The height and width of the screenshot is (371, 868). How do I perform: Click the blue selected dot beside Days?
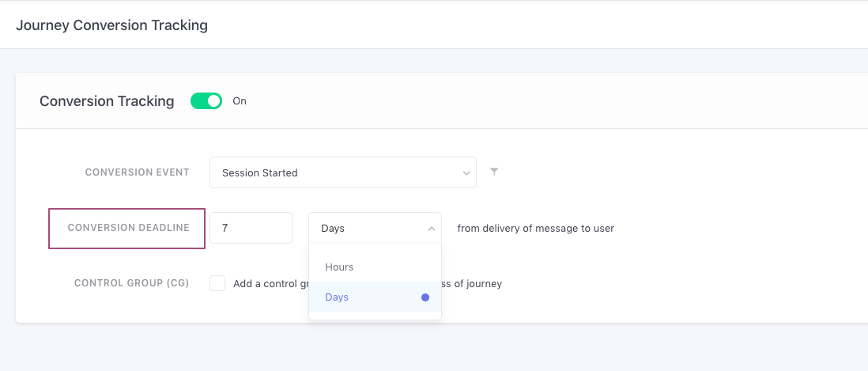click(x=425, y=297)
